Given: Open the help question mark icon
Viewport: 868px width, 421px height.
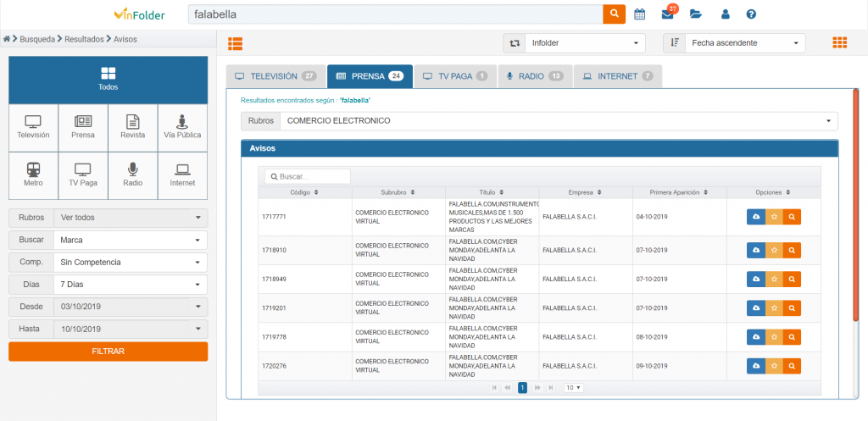Looking at the screenshot, I should tap(751, 14).
